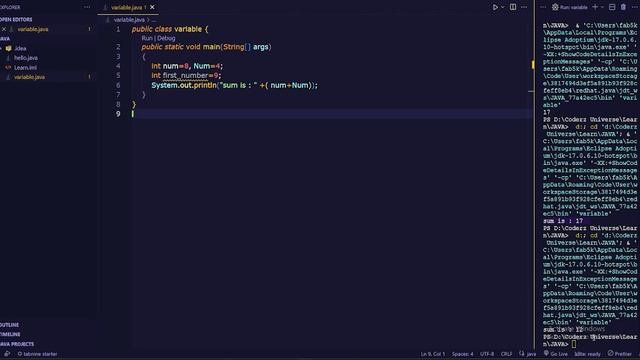Expand the Outline section
Screen dimensions: 640x360
(10, 325)
